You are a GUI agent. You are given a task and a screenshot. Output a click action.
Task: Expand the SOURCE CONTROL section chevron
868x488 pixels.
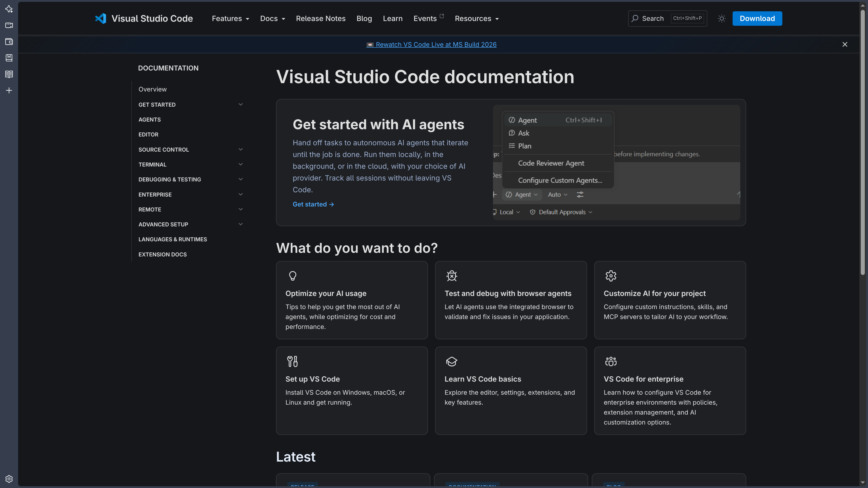(241, 149)
